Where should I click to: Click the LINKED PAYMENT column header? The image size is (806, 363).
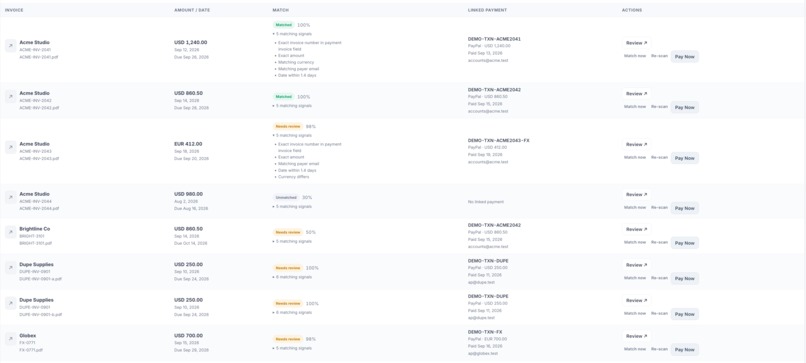pyautogui.click(x=487, y=10)
